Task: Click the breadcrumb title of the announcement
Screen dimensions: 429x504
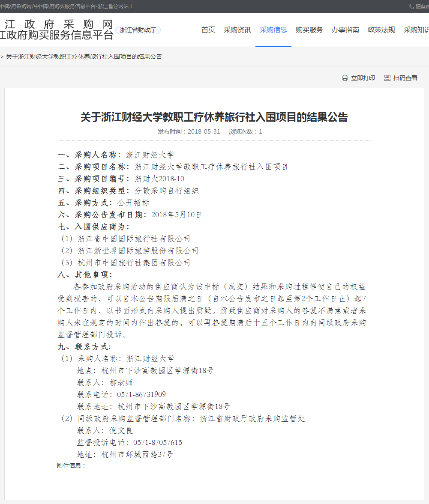Action: 84,57
